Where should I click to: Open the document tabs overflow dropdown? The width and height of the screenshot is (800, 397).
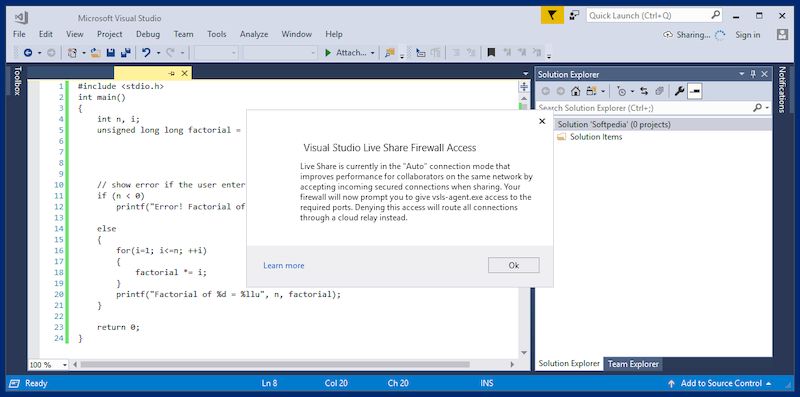coord(526,74)
